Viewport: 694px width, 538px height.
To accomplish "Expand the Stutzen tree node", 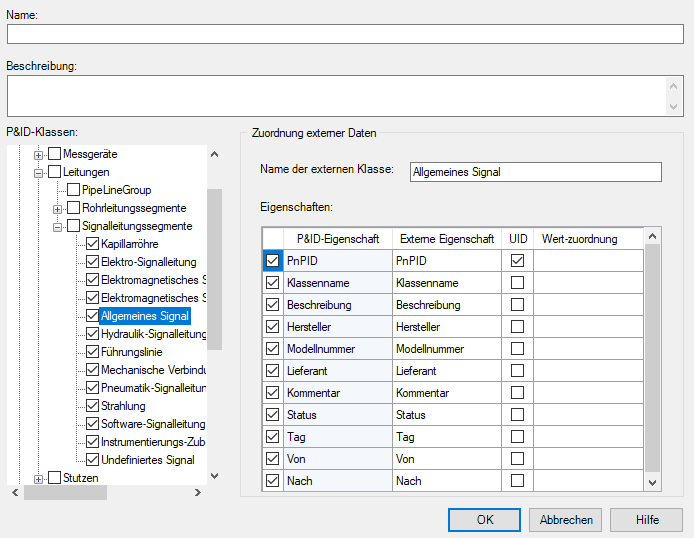I will click(40, 478).
